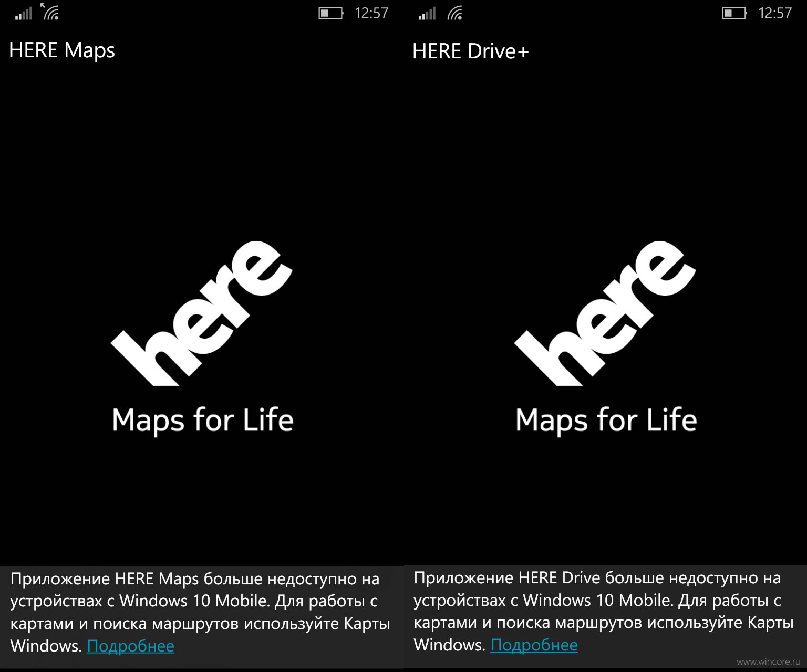The height and width of the screenshot is (672, 807).
Task: Tap the cellular signal icon on HERE Drive+ screen
Action: [427, 13]
